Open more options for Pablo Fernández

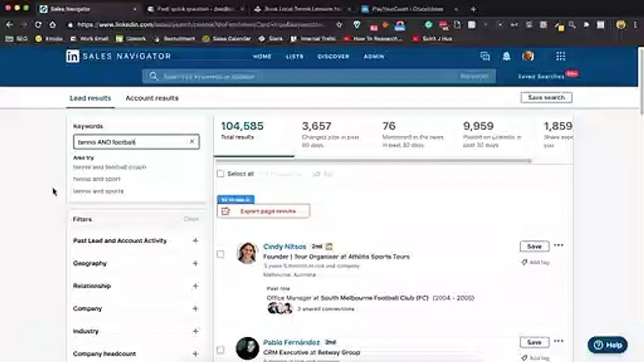click(x=558, y=341)
